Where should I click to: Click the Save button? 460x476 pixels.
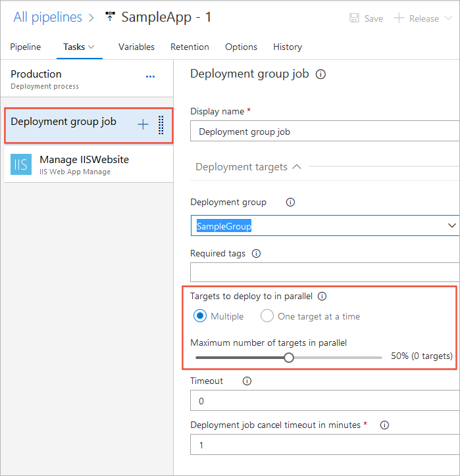[x=366, y=18]
